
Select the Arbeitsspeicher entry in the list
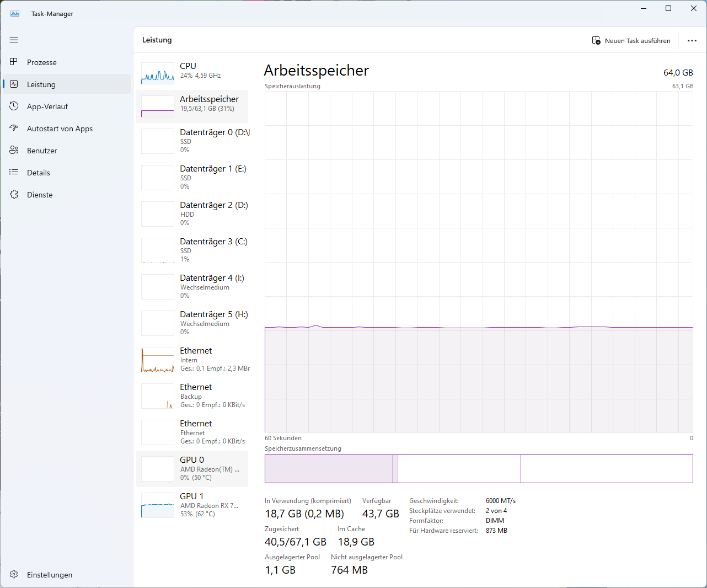[192, 106]
